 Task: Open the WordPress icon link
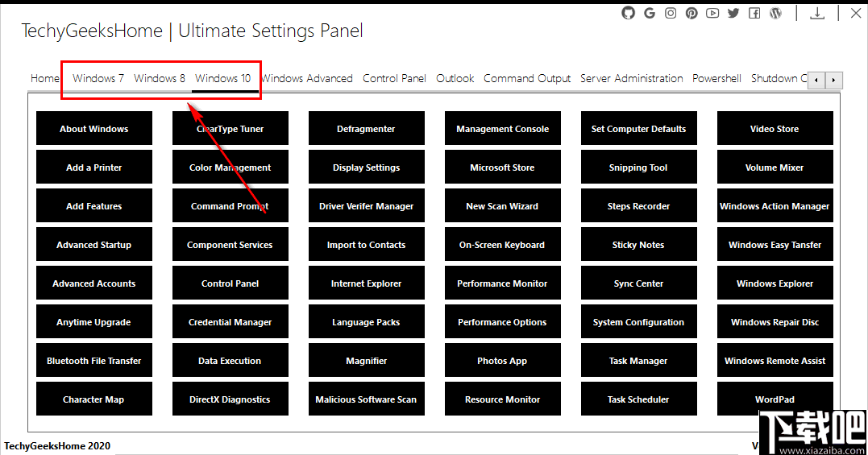[x=775, y=13]
